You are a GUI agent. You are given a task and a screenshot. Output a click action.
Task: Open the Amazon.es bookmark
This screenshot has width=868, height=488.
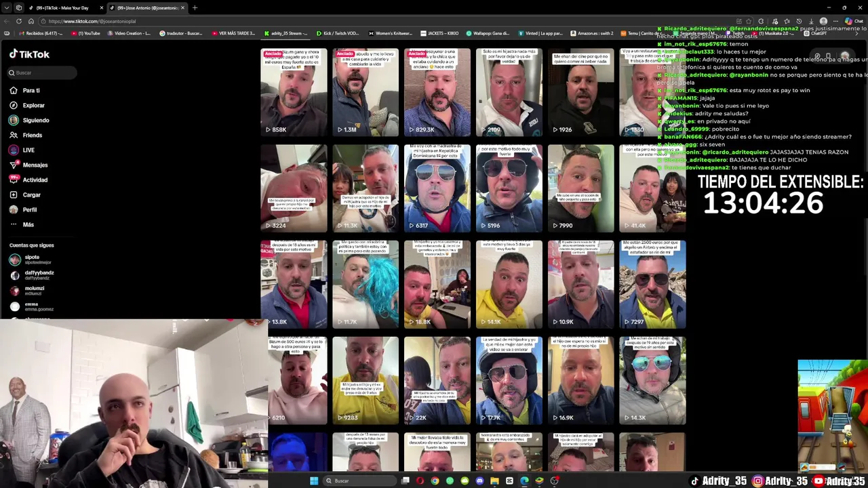coord(591,33)
